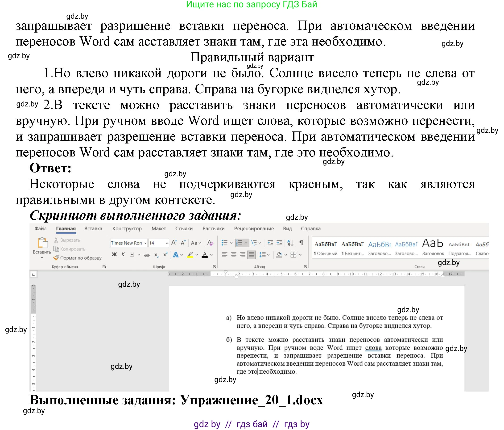504x430 pixels.
Task: Open the Буфер обмена dialog launcher
Action: pos(104,267)
